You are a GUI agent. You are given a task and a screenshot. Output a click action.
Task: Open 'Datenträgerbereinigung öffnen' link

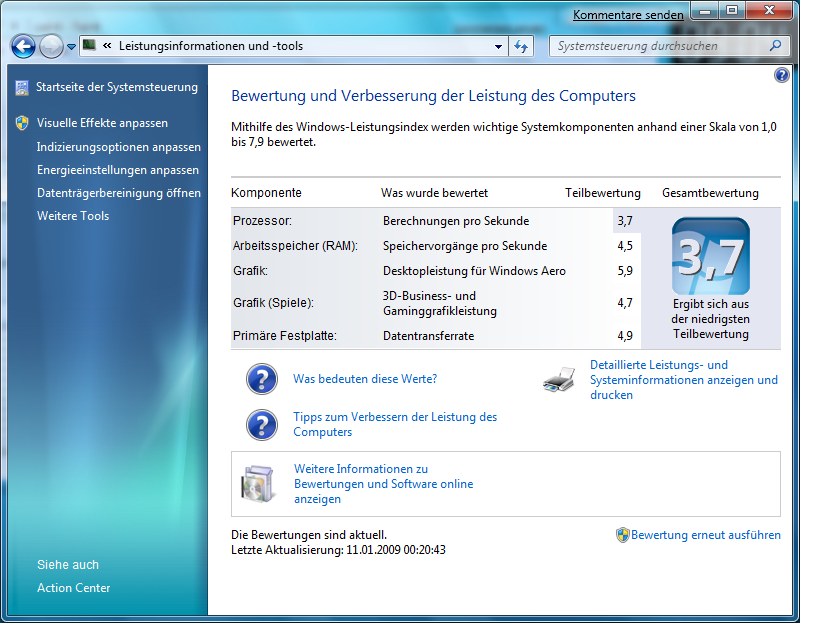[x=118, y=193]
